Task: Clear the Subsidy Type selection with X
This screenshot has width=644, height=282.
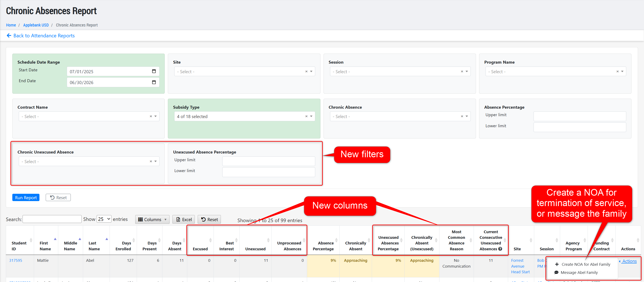Action: click(x=306, y=116)
